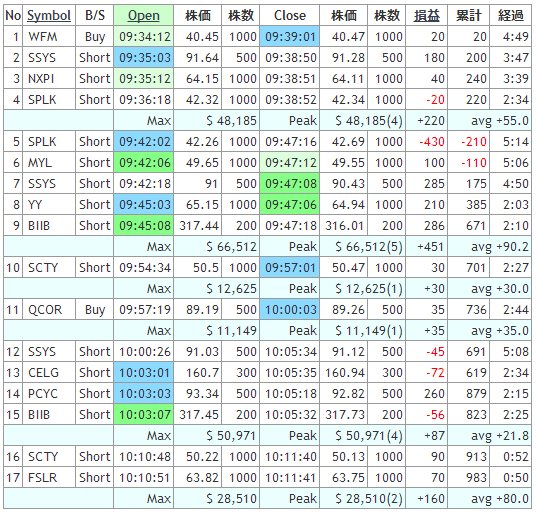Screen dimensions: 536x514
Task: Click Max value $ 12,625
Action: point(231,289)
